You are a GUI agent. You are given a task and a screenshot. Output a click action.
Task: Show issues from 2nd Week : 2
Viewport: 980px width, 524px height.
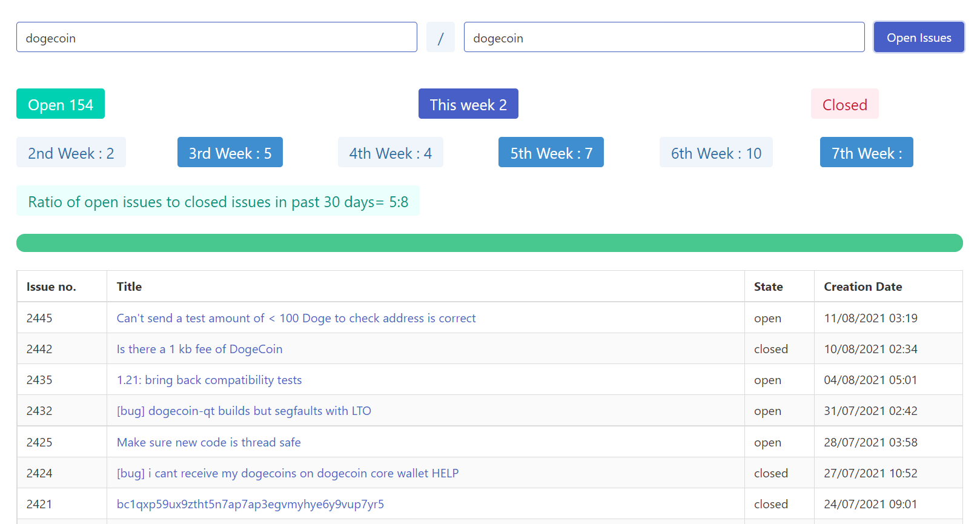tap(71, 152)
